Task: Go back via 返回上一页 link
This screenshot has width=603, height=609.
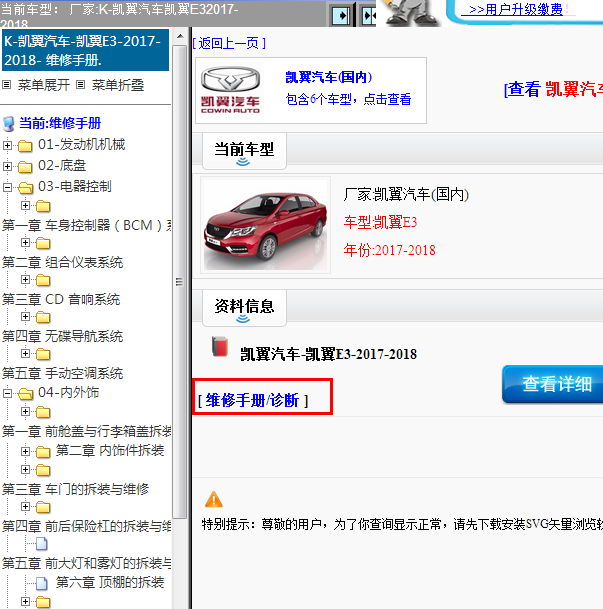Action: (x=229, y=43)
